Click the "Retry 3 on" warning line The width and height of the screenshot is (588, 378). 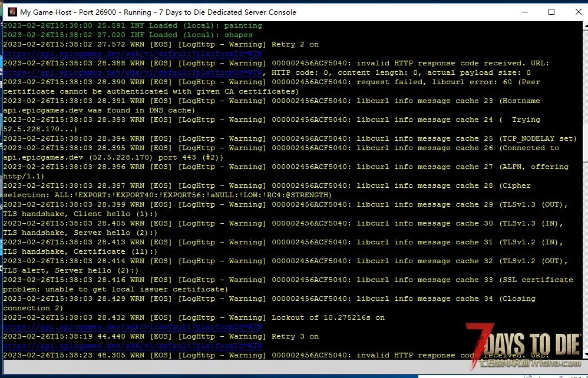point(161,336)
